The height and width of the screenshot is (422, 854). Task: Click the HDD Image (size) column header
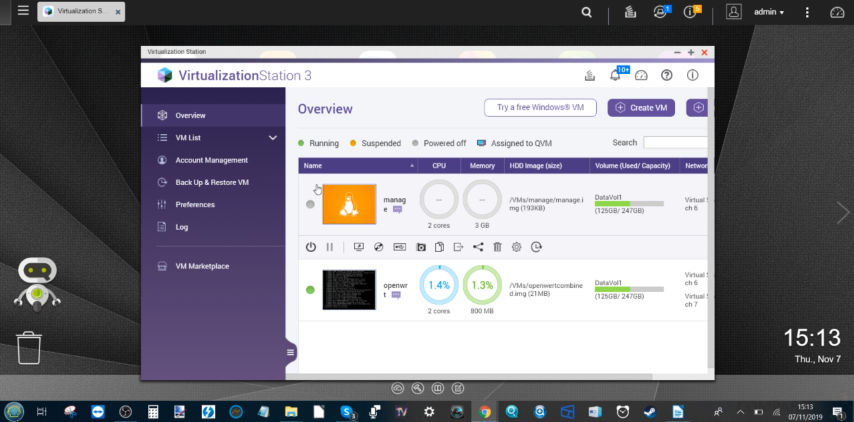(x=547, y=166)
